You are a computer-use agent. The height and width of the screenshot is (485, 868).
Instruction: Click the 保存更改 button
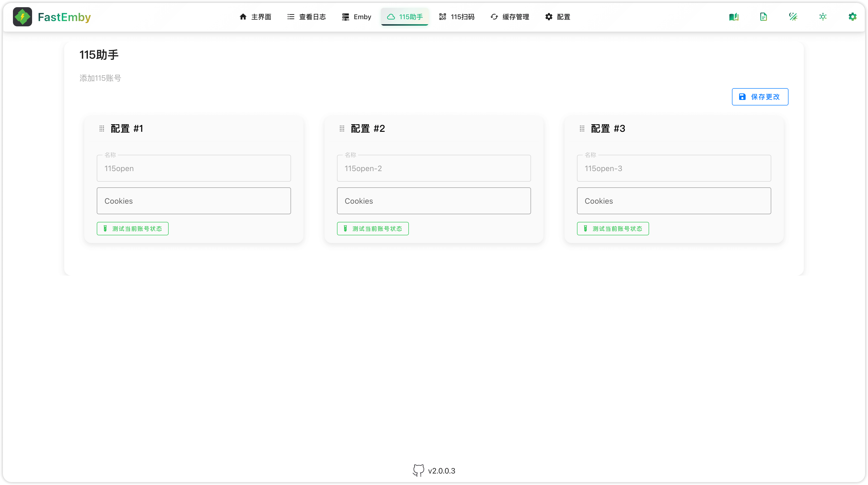coord(760,97)
